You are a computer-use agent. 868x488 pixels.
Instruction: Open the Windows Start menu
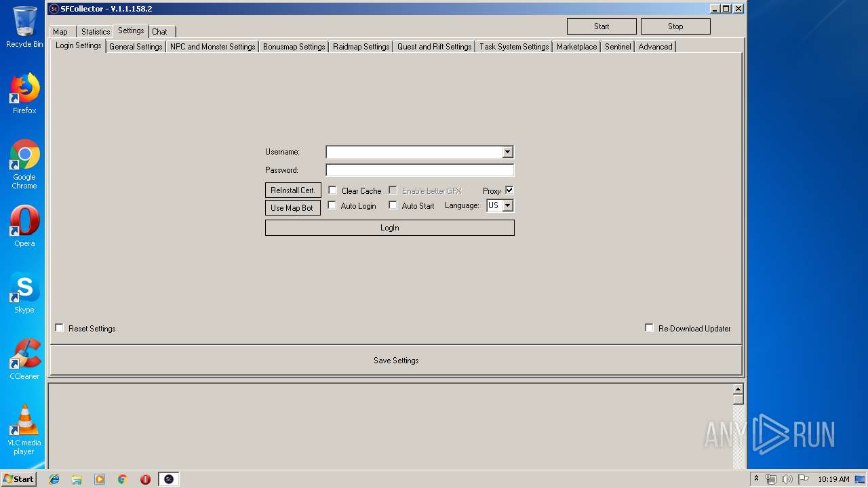pos(18,479)
